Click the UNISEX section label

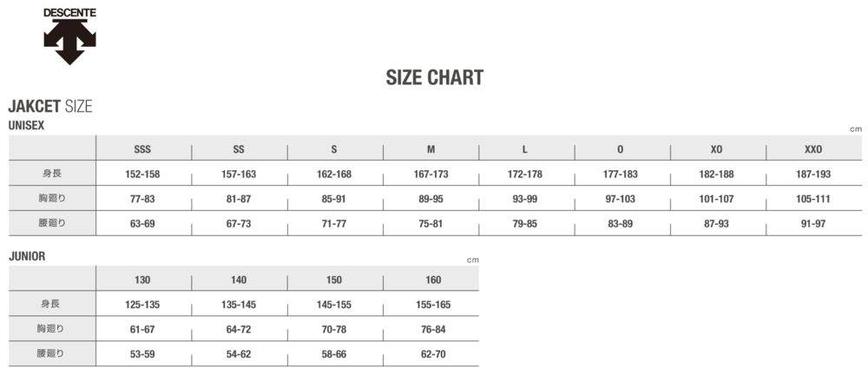[x=26, y=126]
